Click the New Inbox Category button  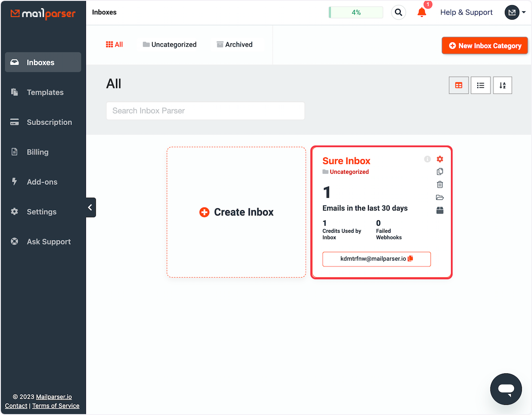point(485,46)
